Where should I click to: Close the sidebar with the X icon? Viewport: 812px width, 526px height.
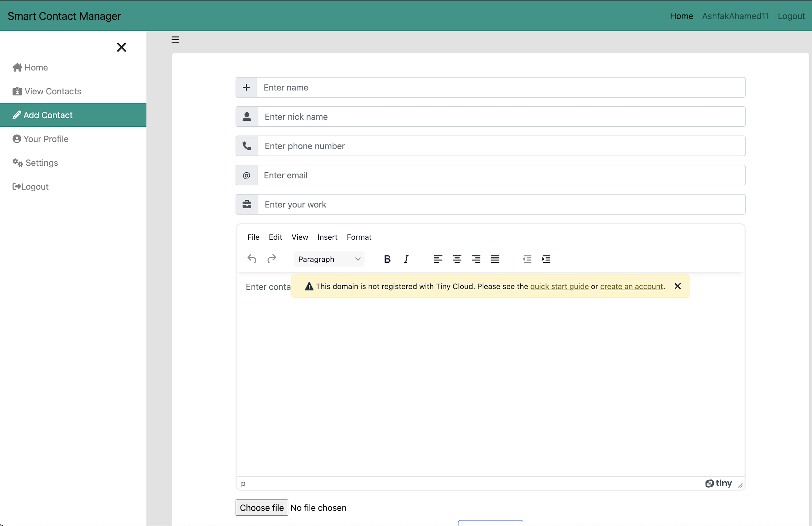(x=122, y=47)
